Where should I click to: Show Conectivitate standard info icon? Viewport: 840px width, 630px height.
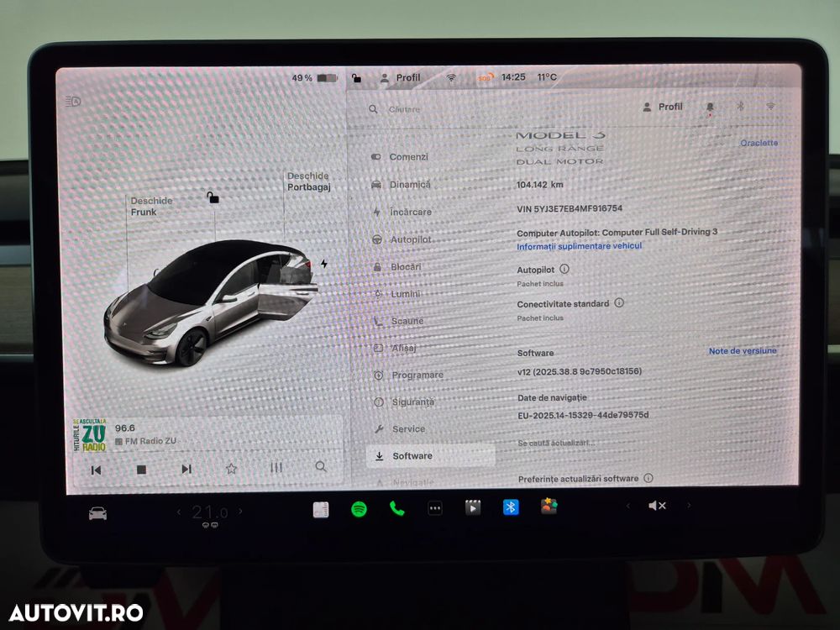click(619, 302)
